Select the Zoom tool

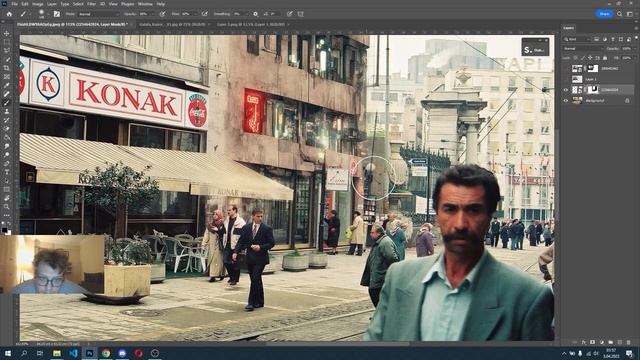(7, 207)
